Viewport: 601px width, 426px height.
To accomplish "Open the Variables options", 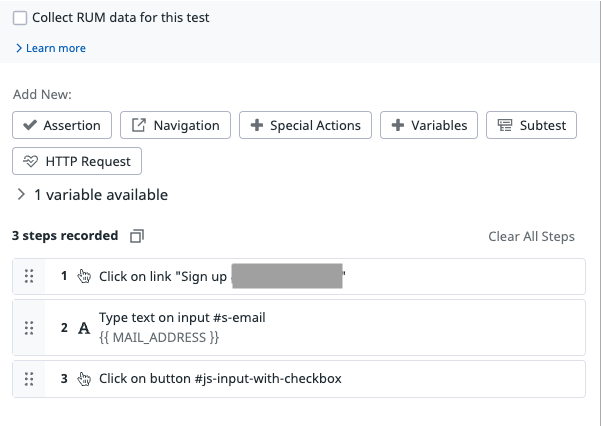I will point(429,125).
